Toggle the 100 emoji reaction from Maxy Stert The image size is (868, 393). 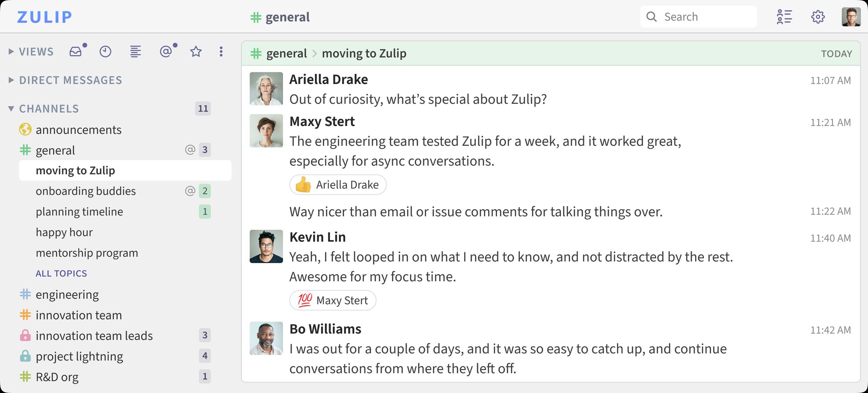(x=333, y=300)
